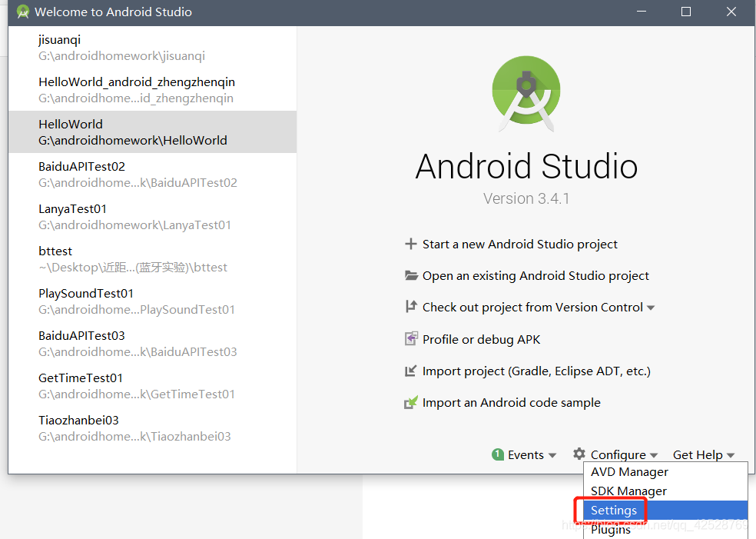Open recent project jisuanqi
Screen dimensions: 756x539
click(152, 48)
